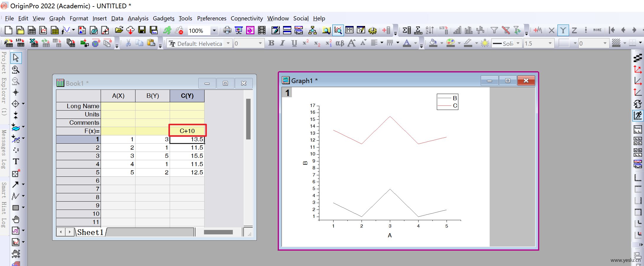Set column as X designation
644x266 pixels.
coord(551,30)
